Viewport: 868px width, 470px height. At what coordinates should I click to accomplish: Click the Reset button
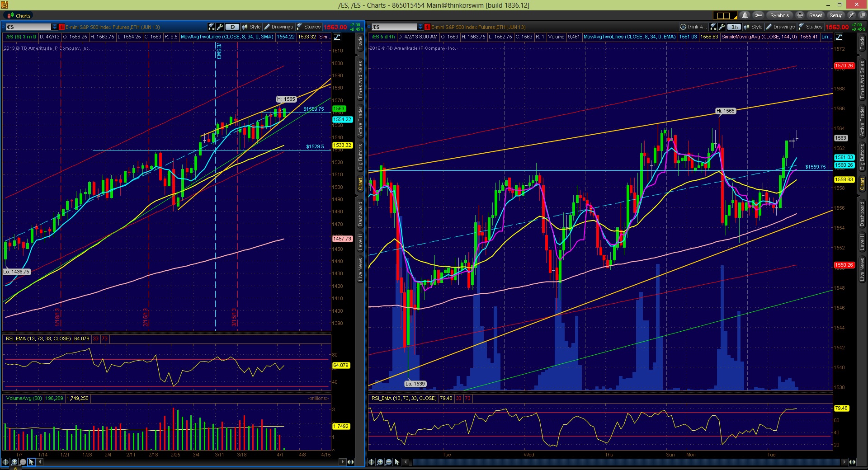pyautogui.click(x=816, y=15)
